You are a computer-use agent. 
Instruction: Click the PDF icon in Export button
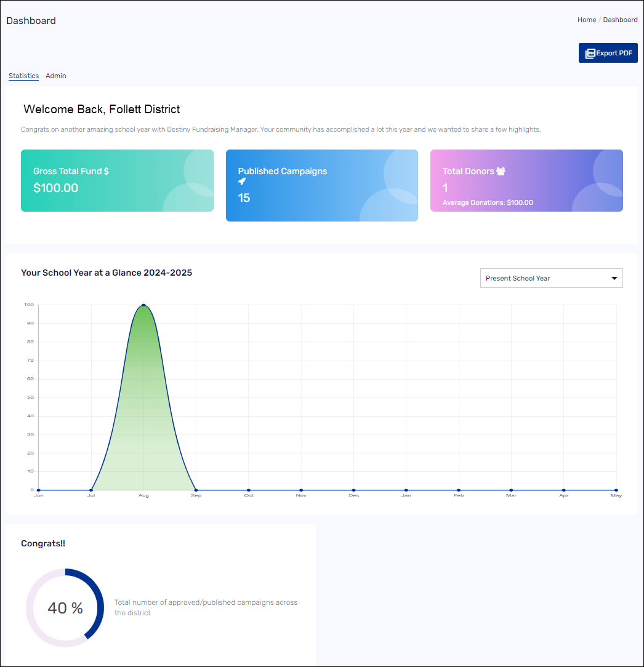tap(590, 54)
